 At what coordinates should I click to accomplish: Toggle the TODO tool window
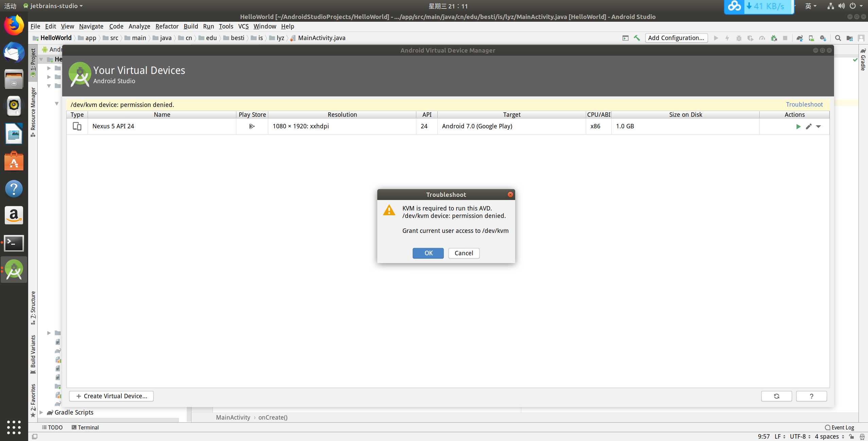[52, 427]
